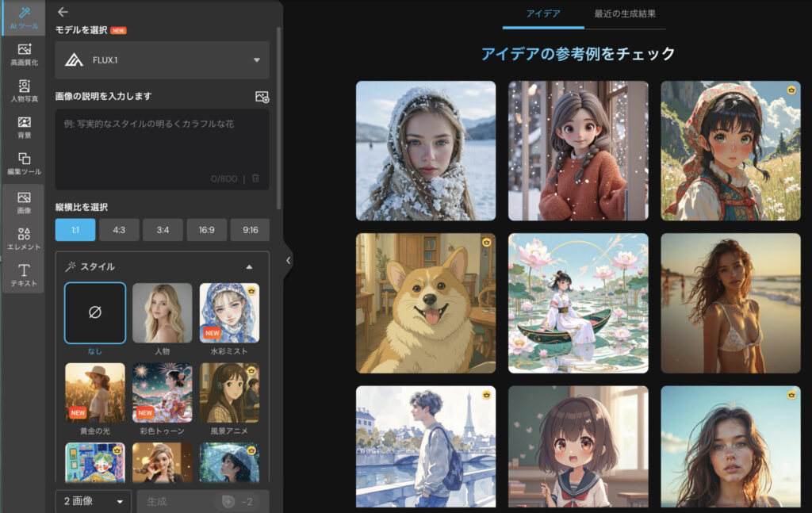Clear prompt with the trash icon

tap(255, 178)
